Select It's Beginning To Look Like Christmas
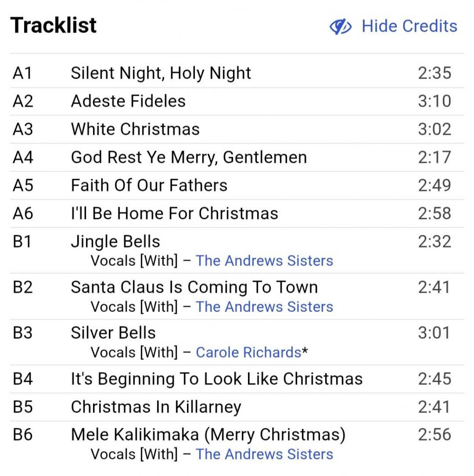Screen dimensions: 474x476 click(x=216, y=379)
